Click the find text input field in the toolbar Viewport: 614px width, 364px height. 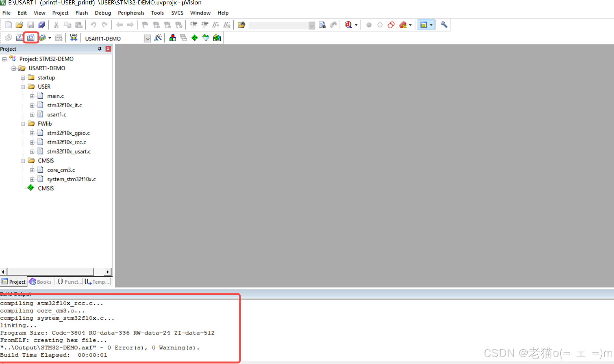pos(278,25)
